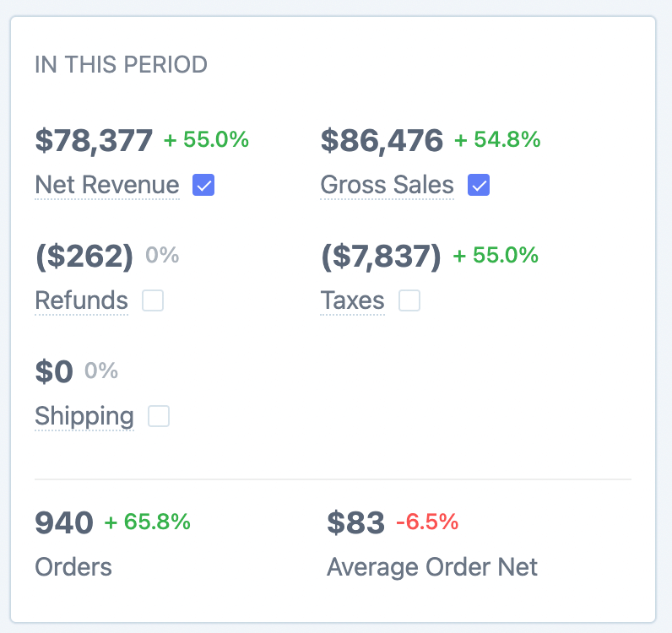The height and width of the screenshot is (633, 672).
Task: Click the Net Revenue label
Action: pyautogui.click(x=107, y=185)
